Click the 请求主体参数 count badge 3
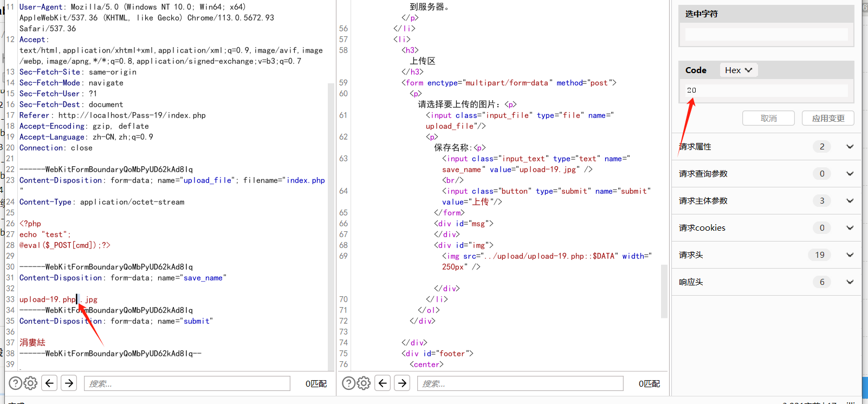This screenshot has height=404, width=868. pyautogui.click(x=822, y=201)
